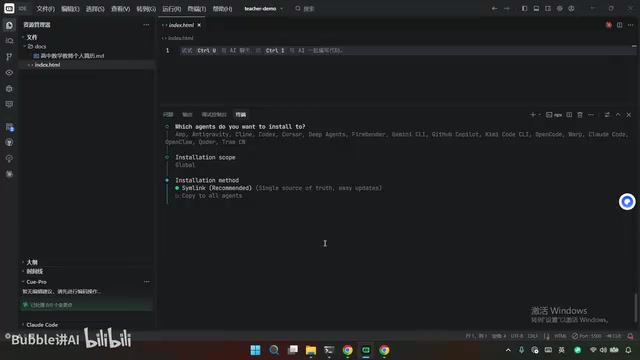Open terminal panel more actions ellipsis
Image resolution: width=640 pixels, height=360 pixels.
point(591,115)
